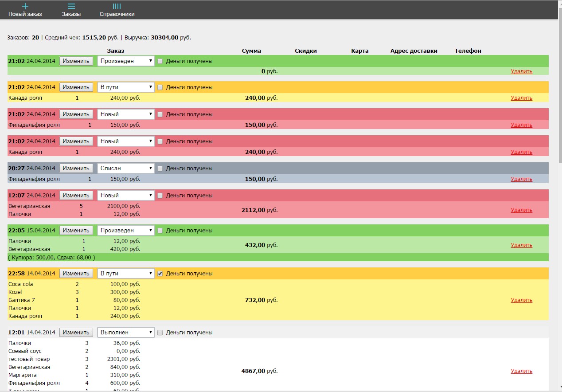Open status dropdown of the 22:58 В пути order
Screen dimensions: 562x392
[x=126, y=274]
